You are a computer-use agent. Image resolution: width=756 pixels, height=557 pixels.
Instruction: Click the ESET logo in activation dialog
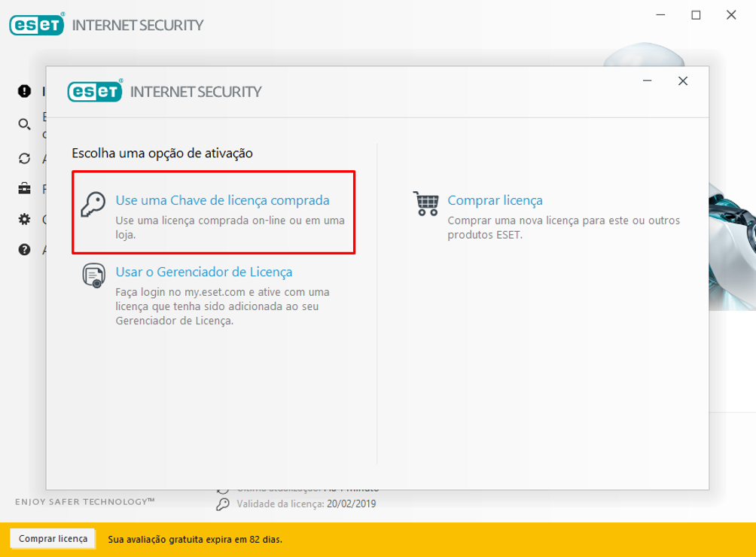pos(95,91)
